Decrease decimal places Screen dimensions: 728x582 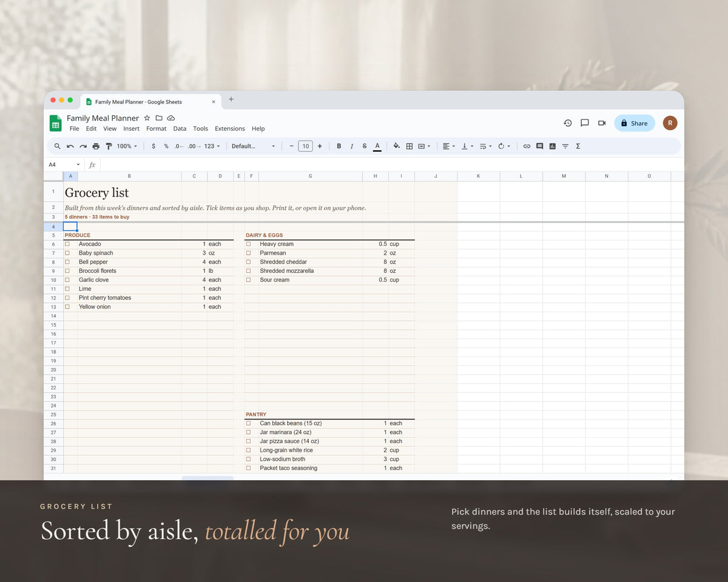coord(179,146)
